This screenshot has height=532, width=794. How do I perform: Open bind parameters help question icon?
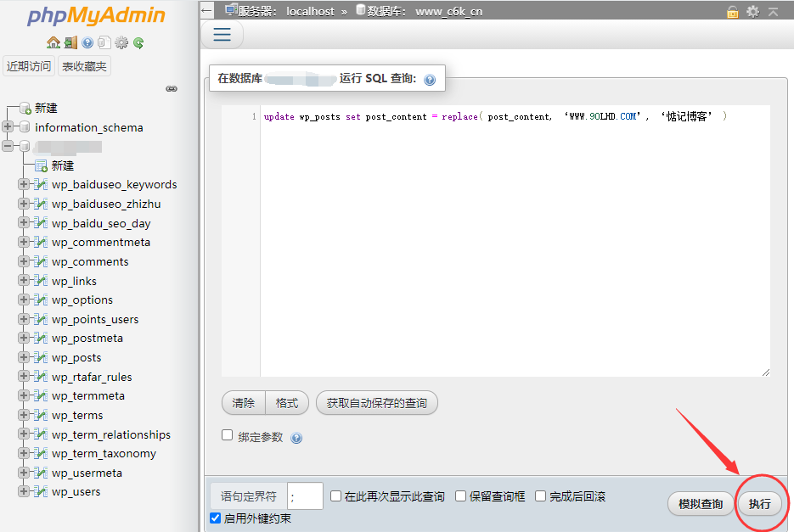[296, 438]
